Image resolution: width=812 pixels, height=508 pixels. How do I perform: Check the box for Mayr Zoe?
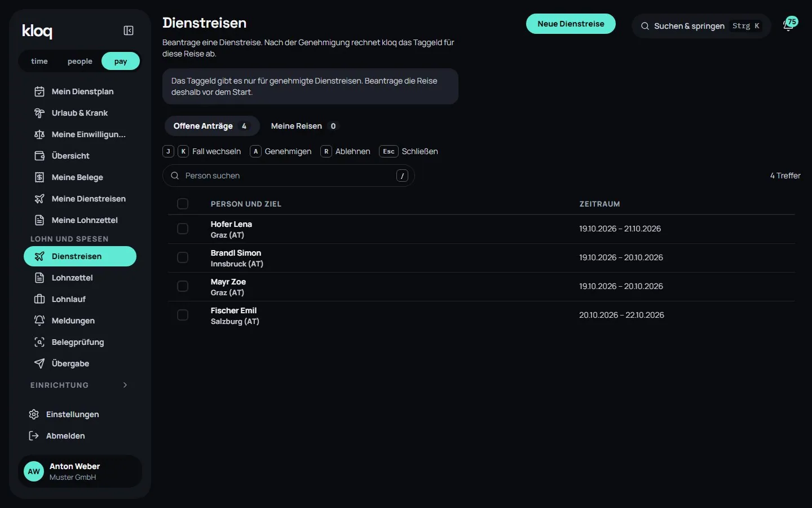(x=183, y=286)
